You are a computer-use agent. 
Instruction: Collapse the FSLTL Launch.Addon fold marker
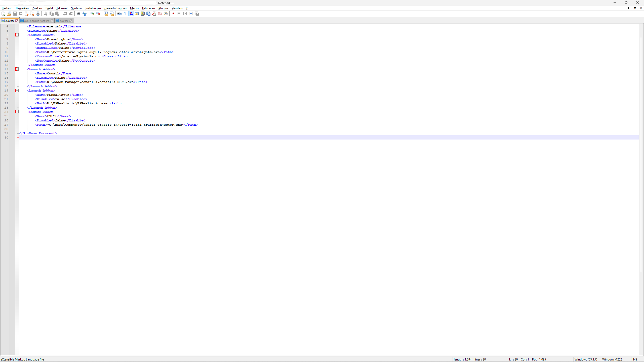[17, 112]
